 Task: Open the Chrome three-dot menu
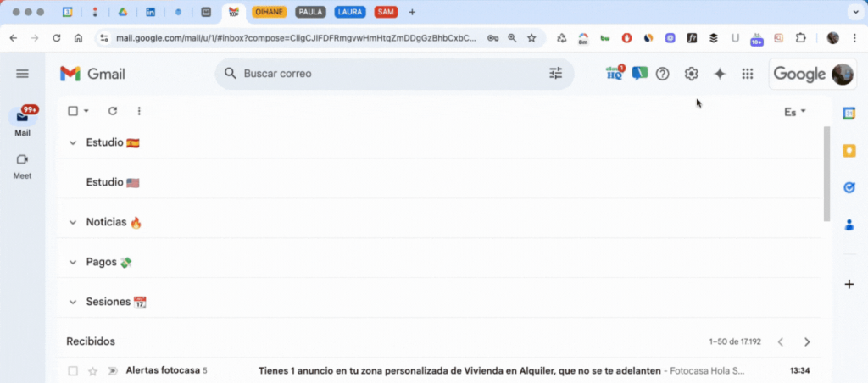tap(854, 38)
